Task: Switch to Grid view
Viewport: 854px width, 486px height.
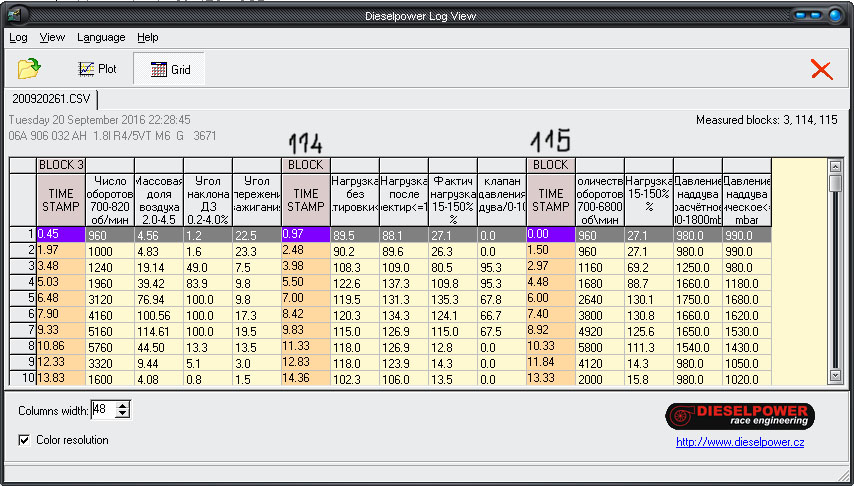Action: click(169, 69)
